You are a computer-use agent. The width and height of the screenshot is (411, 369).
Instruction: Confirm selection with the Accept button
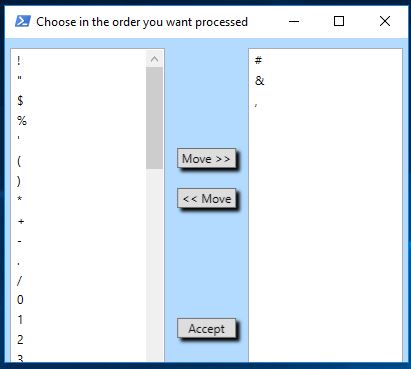pyautogui.click(x=206, y=329)
